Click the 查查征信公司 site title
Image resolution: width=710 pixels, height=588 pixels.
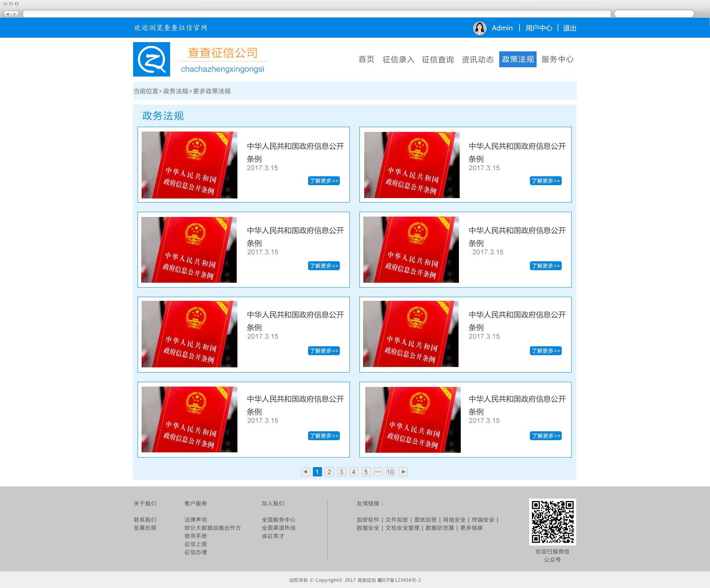223,53
